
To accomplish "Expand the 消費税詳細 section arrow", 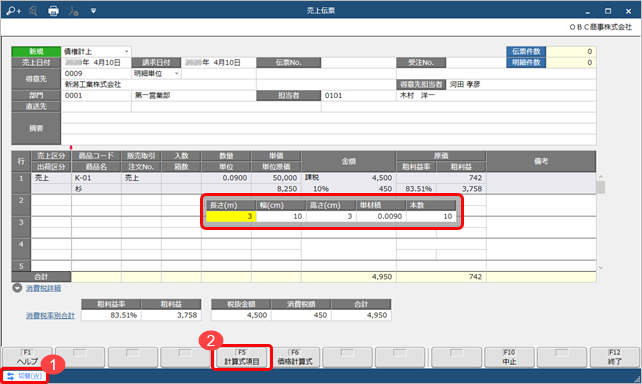I will (x=17, y=288).
